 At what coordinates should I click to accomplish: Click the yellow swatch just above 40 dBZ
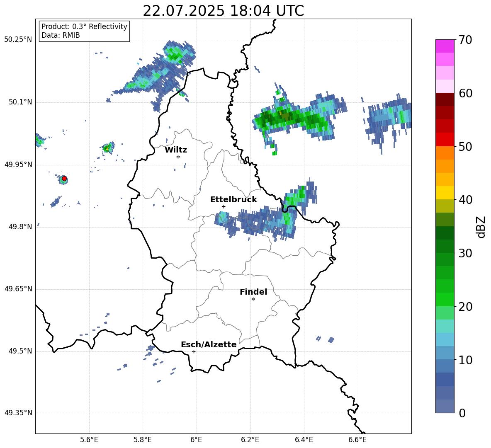point(445,193)
